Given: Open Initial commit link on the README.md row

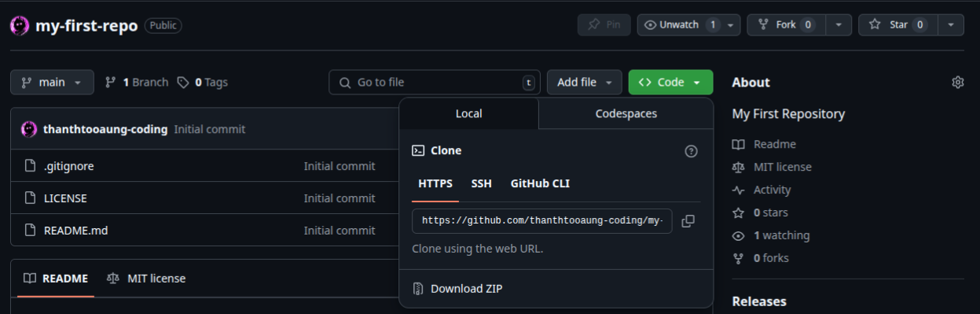Looking at the screenshot, I should click(340, 231).
